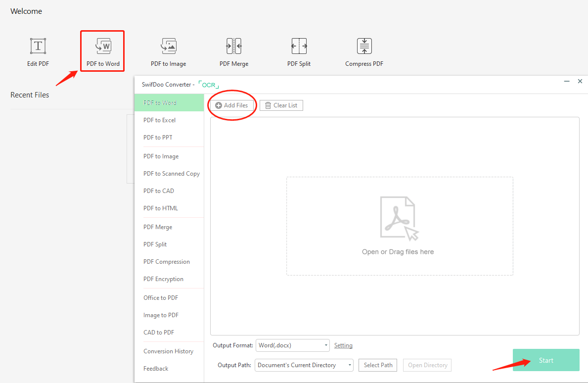This screenshot has height=383, width=588.
Task: Click the PDF file icon in drop area
Action: point(399,218)
